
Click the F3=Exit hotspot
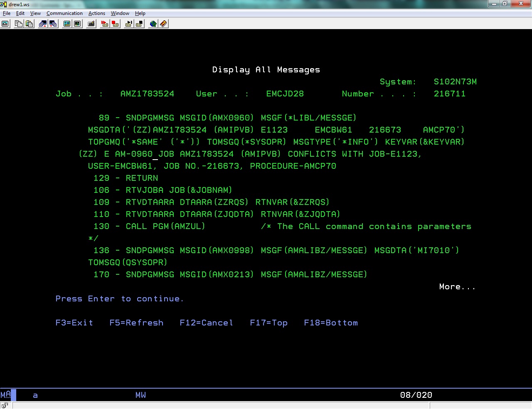(x=74, y=323)
